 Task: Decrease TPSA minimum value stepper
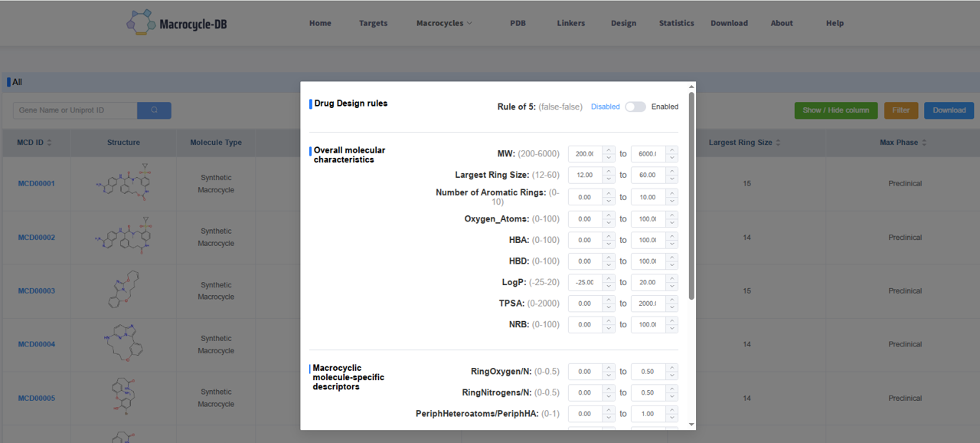tap(609, 307)
